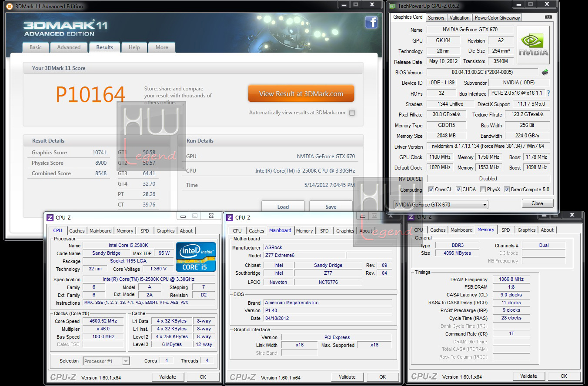Click Validate in the CPU-Z processor window

pyautogui.click(x=167, y=377)
